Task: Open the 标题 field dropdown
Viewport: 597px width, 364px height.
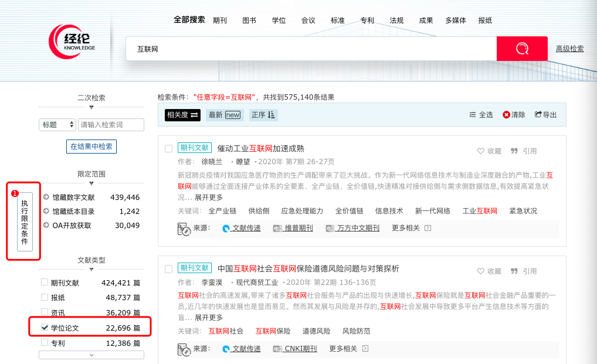Action: [57, 125]
